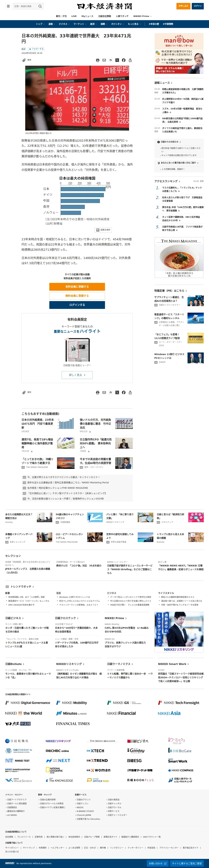
Task: Save the chart via 図表を保存
Action: [x=103, y=230]
